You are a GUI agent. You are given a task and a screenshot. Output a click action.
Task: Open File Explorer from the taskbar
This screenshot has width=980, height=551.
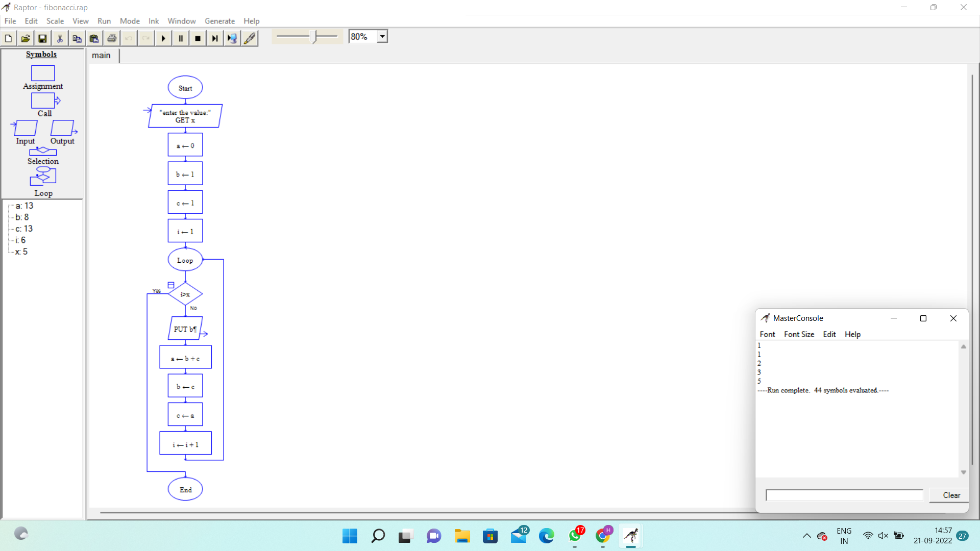pos(462,536)
